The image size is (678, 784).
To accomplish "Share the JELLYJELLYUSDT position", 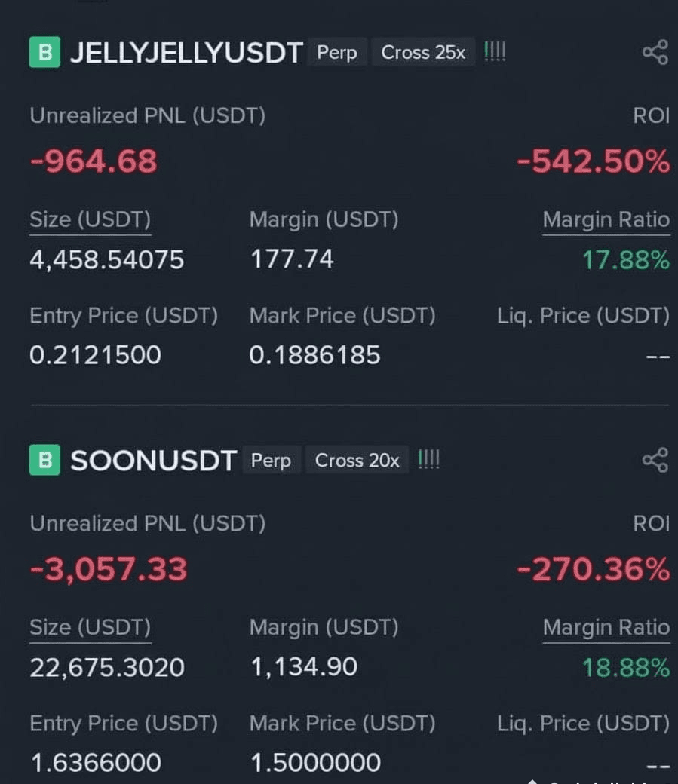I will point(655,52).
